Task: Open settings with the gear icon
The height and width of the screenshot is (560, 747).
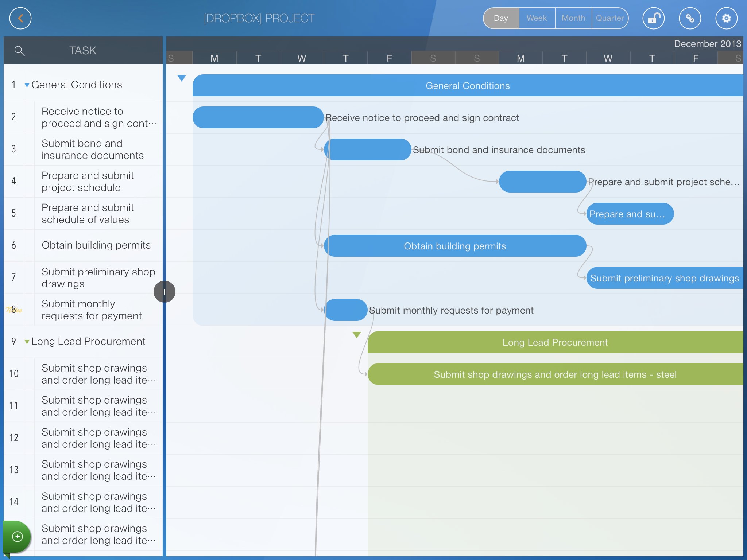Action: coord(726,18)
